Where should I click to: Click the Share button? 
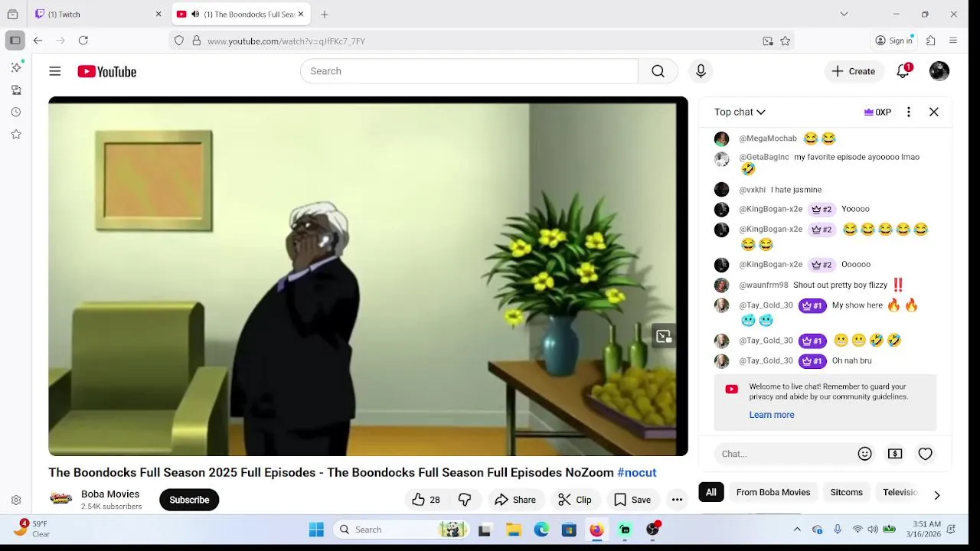tap(515, 500)
